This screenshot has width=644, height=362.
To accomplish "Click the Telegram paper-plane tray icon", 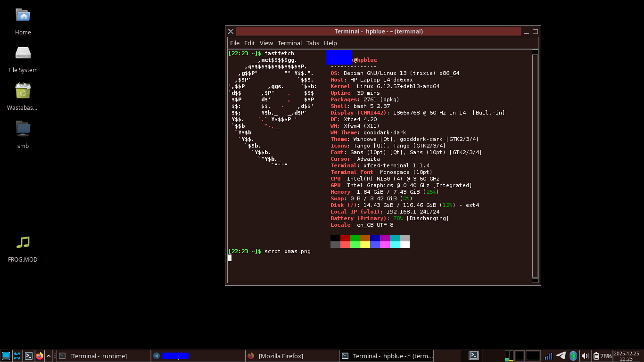I will (561, 356).
